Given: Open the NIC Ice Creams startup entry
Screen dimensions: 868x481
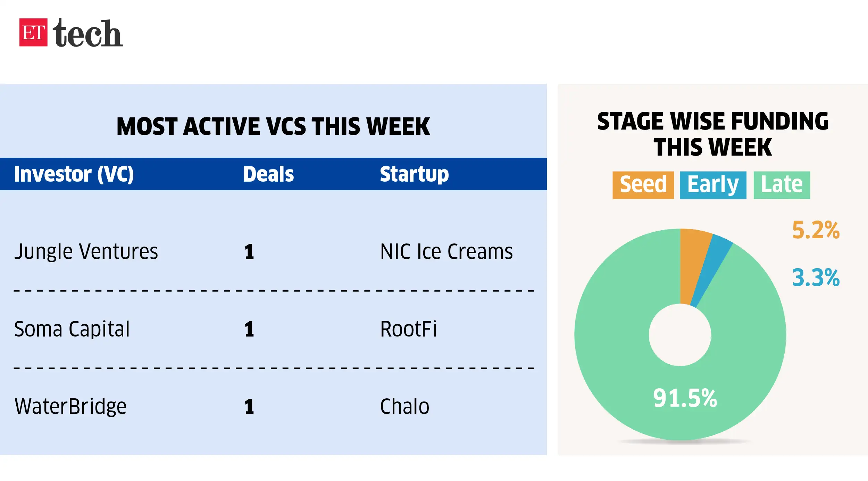Looking at the screenshot, I should (x=446, y=251).
